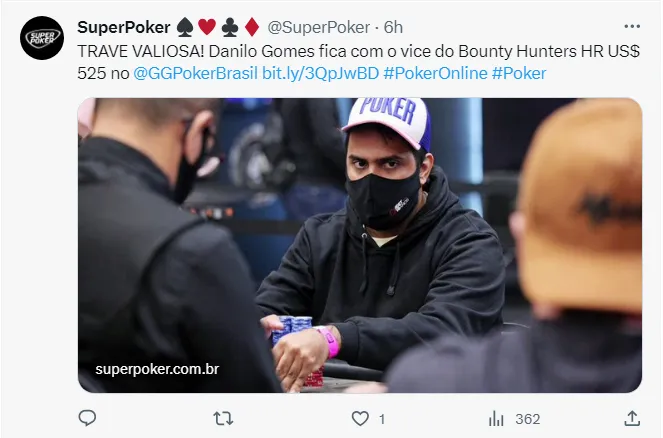
Task: Share the tweet with the upload icon
Action: pyautogui.click(x=632, y=418)
